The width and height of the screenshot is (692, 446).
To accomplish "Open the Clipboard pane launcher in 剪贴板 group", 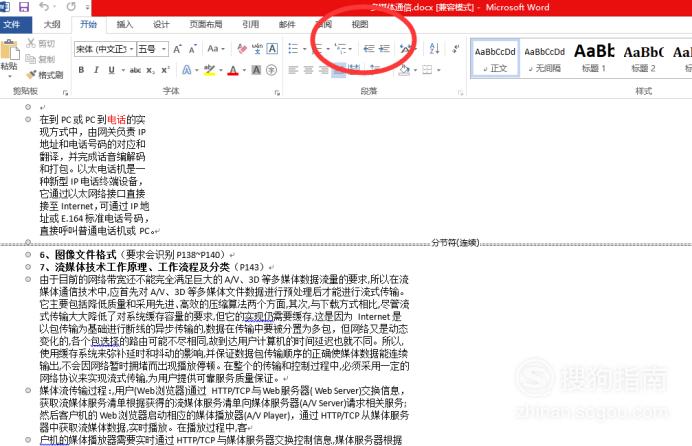I will click(65, 93).
